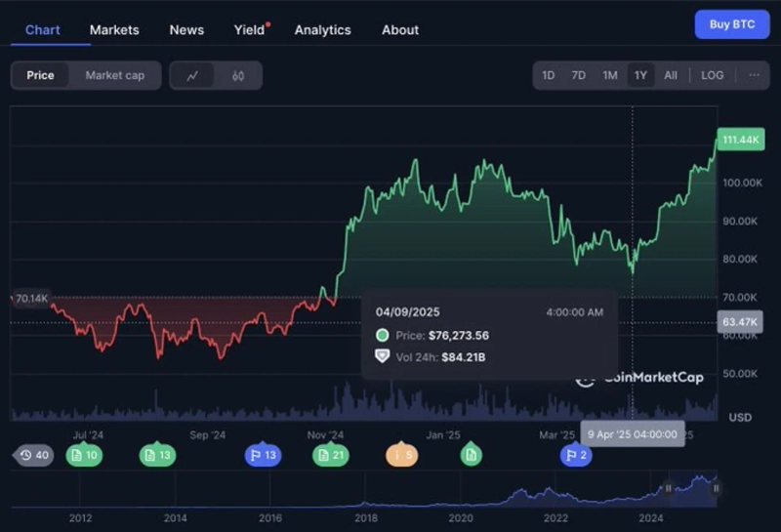Select the Price view toggle
The image size is (781, 532).
41,75
